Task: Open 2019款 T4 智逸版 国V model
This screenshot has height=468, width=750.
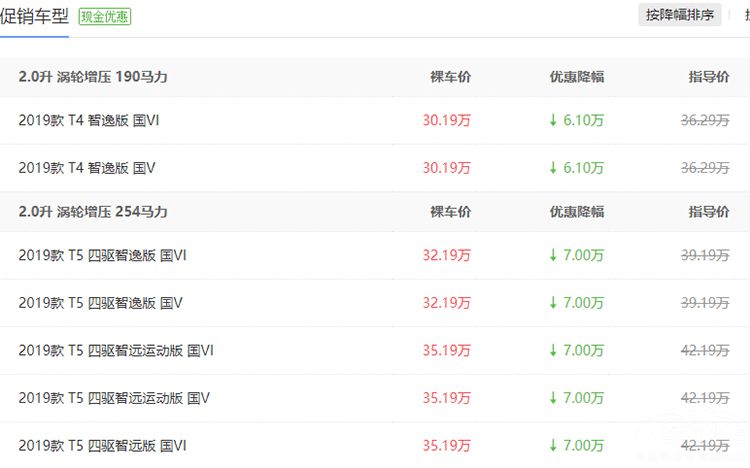Action: click(x=87, y=168)
